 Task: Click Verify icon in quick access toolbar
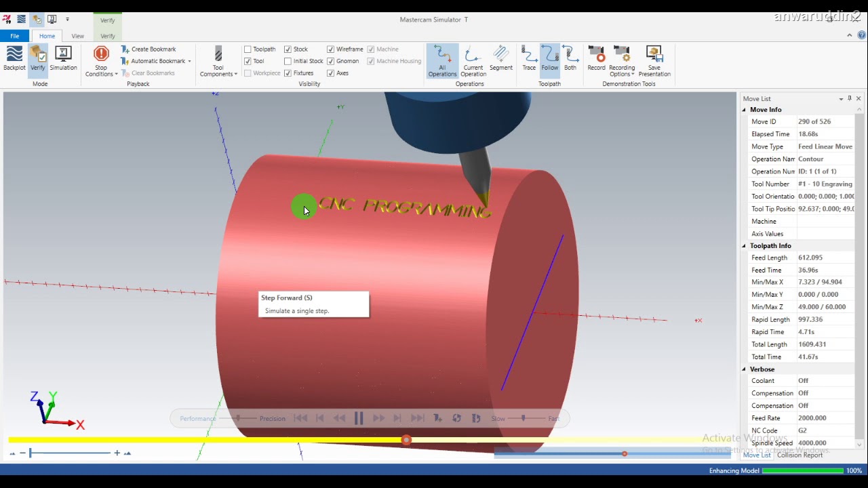click(37, 19)
